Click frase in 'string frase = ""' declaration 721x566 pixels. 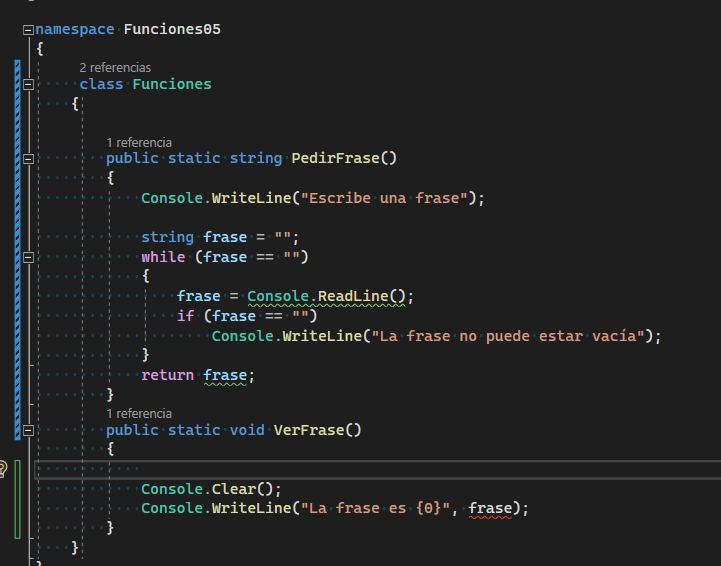click(225, 237)
